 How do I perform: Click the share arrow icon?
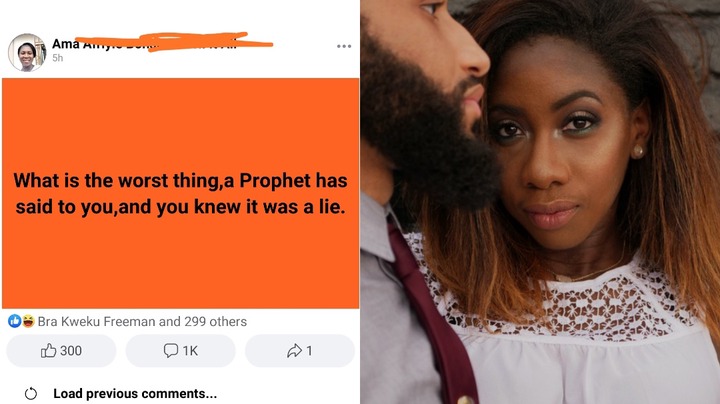tap(294, 351)
